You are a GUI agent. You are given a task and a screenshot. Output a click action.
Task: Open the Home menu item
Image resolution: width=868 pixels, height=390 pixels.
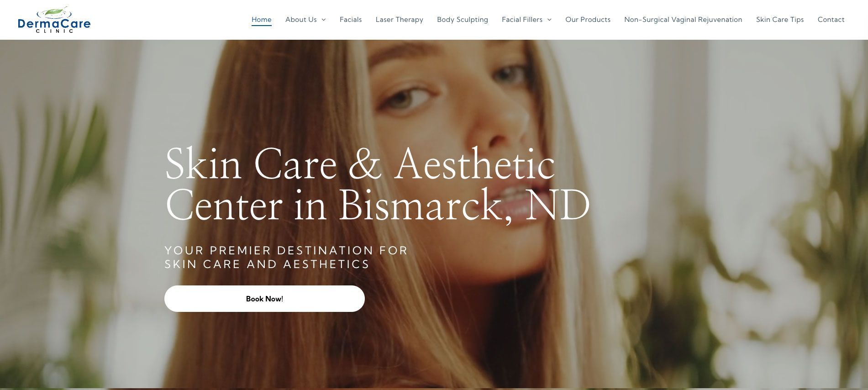point(262,20)
